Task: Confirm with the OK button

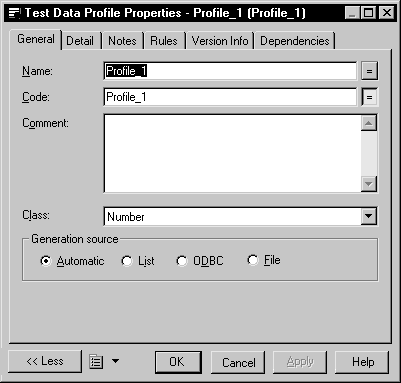Action: (178, 362)
